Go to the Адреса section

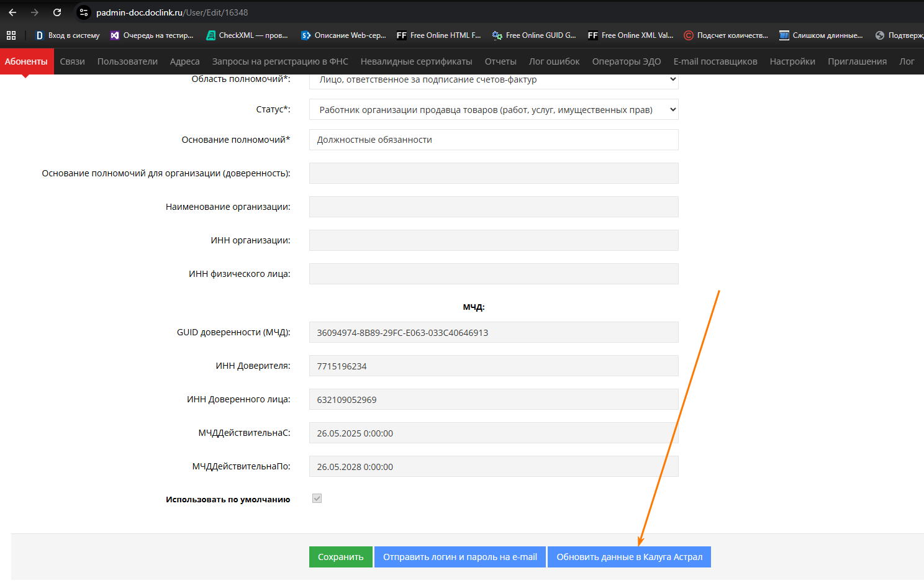(185, 61)
